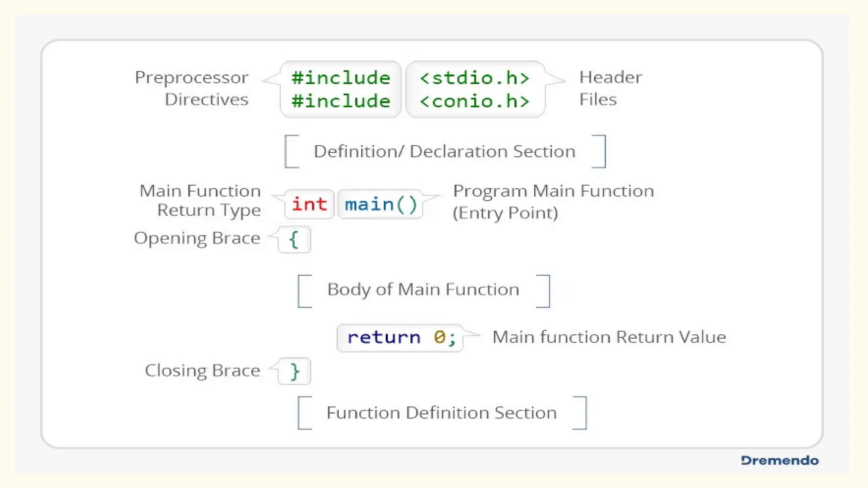The width and height of the screenshot is (868, 488).
Task: Click the Opening Brace label
Action: (x=197, y=238)
